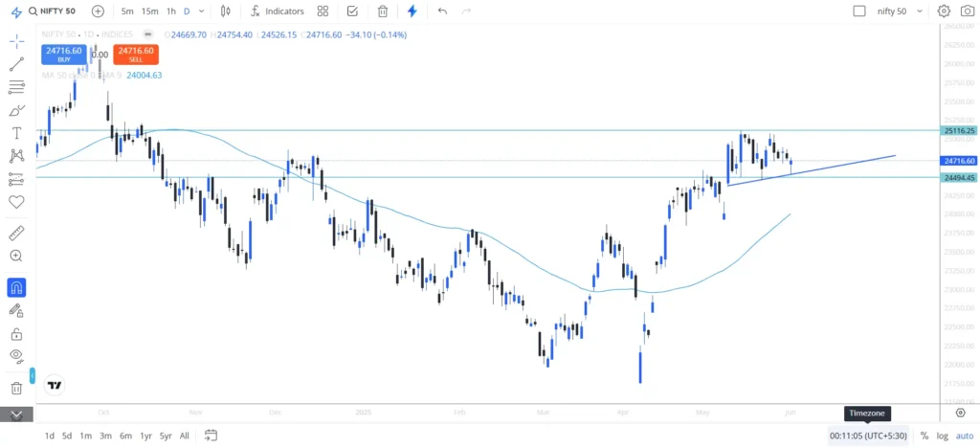Select the Text annotation tool
980x448 pixels.
click(x=17, y=133)
